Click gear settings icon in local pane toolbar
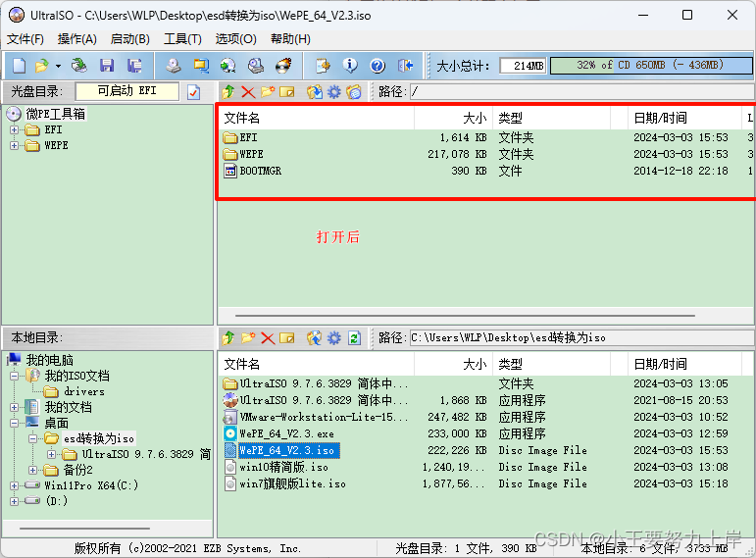 (334, 338)
